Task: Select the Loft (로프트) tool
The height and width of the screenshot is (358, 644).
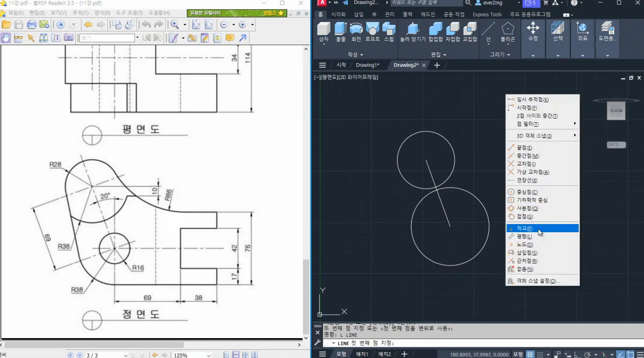Action: 373,32
